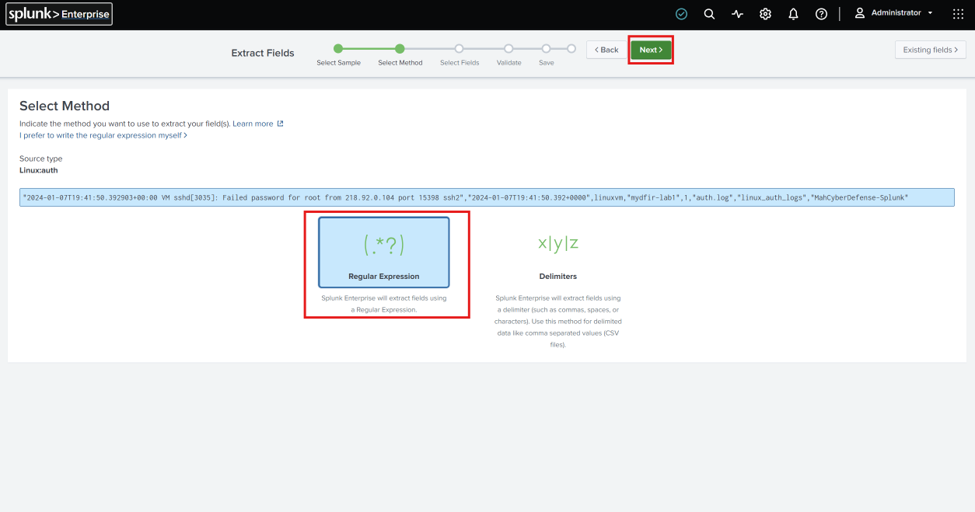Viewport: 975px width, 512px height.
Task: Click the Select Method heading
Action: point(64,106)
